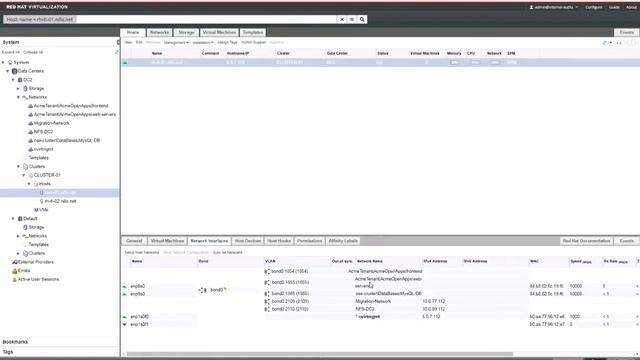The width and height of the screenshot is (640, 360).
Task: Switch to the Virtual Machines main tab
Action: (x=219, y=32)
